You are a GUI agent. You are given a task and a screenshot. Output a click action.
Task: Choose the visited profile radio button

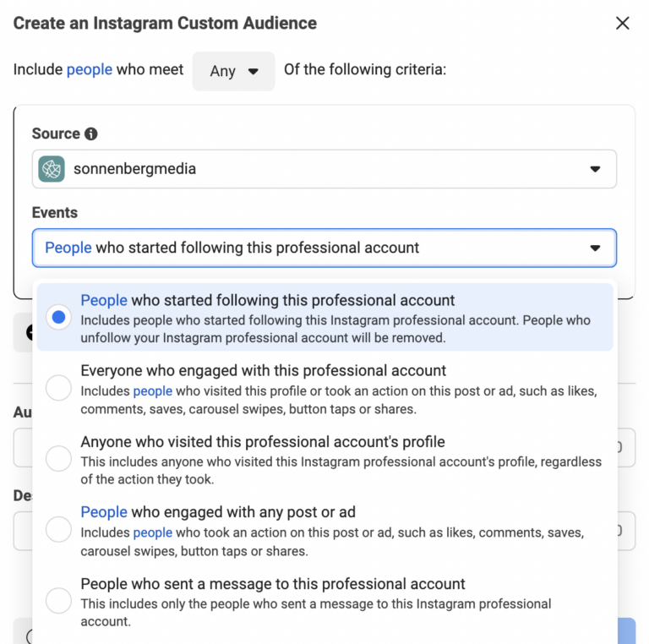tap(58, 459)
